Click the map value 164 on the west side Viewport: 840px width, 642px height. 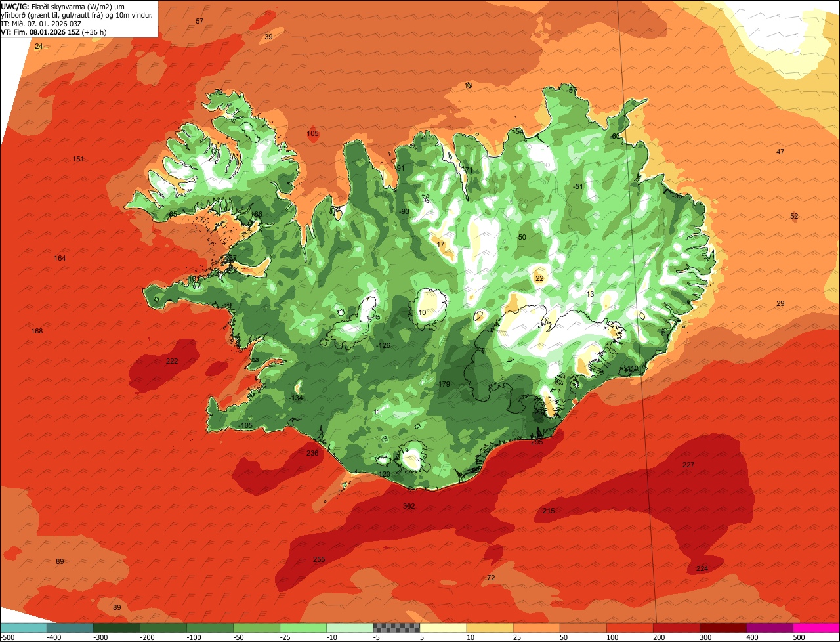tap(60, 258)
